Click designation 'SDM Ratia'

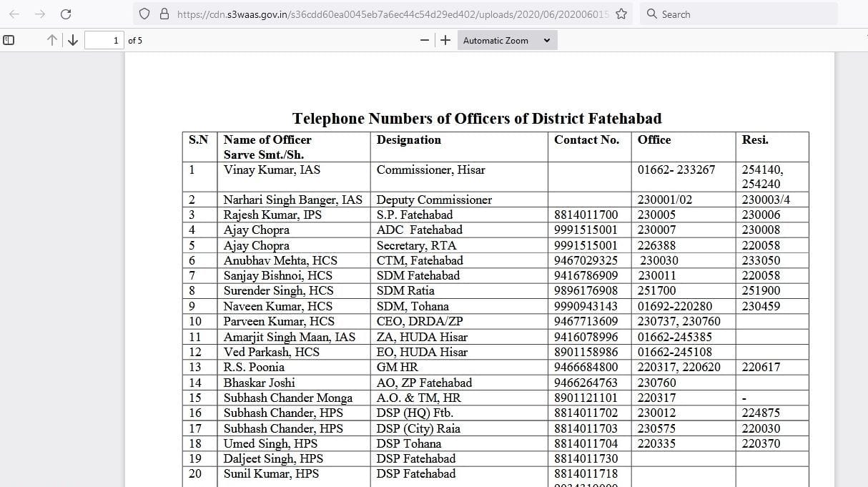coord(405,290)
